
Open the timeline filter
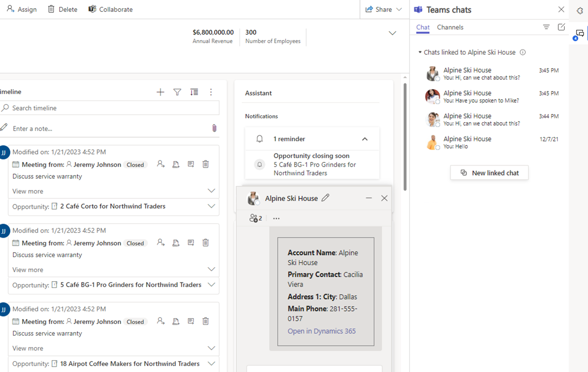[177, 92]
